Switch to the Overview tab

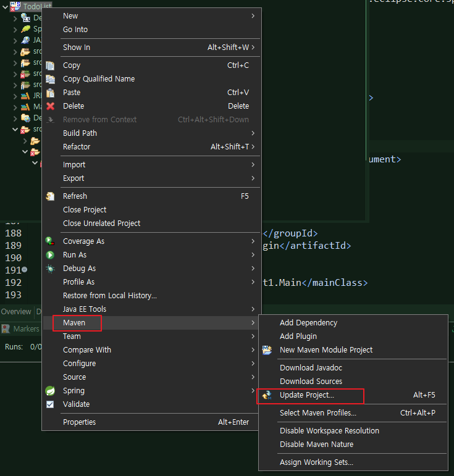16,312
